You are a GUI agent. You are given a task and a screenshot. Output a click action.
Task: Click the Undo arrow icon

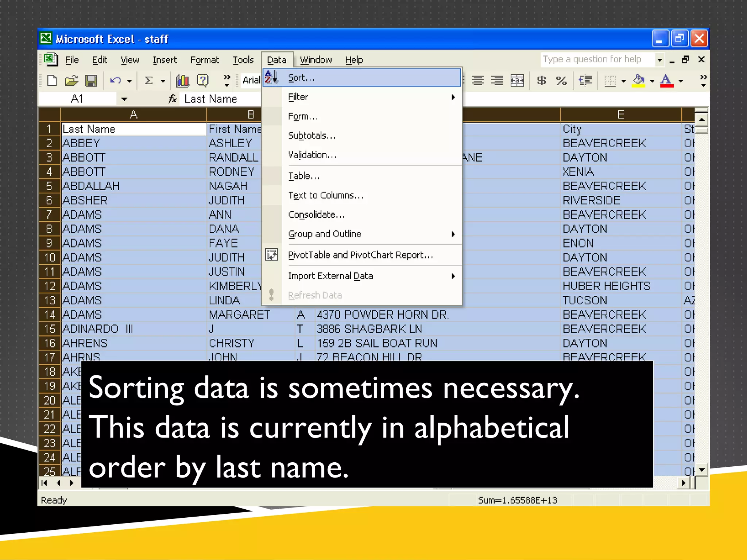coord(115,81)
